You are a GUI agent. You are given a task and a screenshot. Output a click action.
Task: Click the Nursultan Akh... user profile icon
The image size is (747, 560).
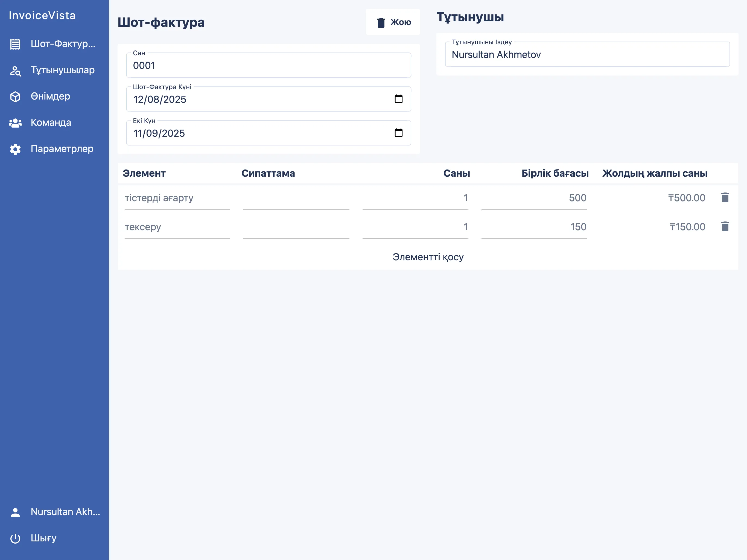15,512
